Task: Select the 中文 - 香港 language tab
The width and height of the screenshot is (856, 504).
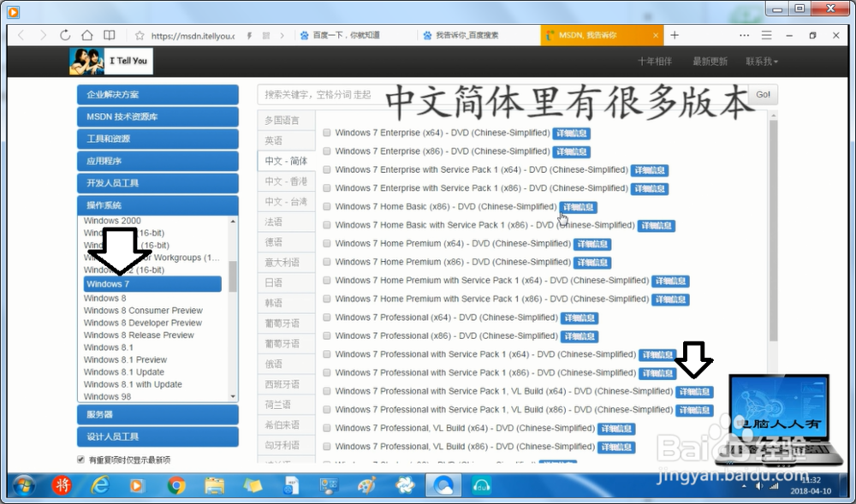Action: point(286,181)
